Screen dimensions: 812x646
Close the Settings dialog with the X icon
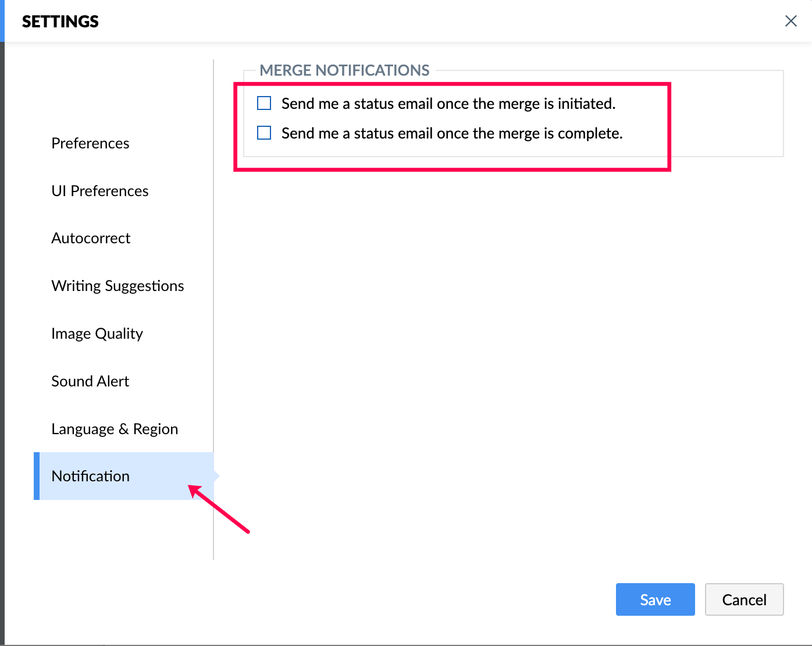click(x=790, y=22)
